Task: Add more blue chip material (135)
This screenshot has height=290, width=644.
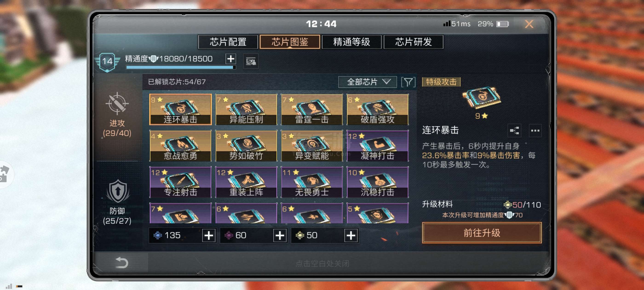Action: tap(209, 235)
